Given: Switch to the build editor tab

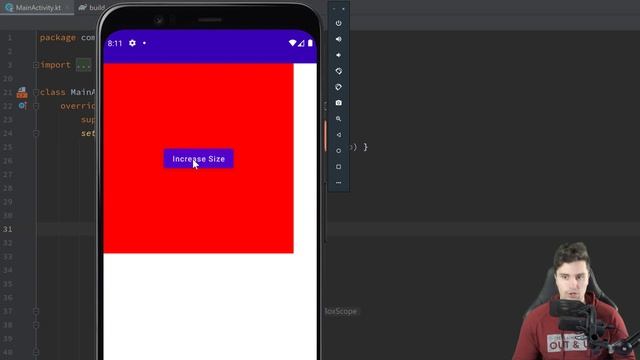Looking at the screenshot, I should click(x=92, y=7).
